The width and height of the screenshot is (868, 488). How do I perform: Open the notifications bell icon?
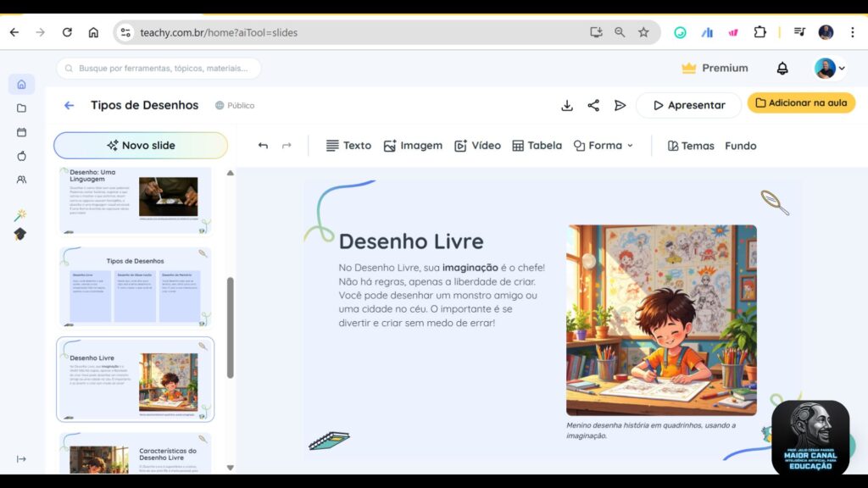click(x=782, y=68)
